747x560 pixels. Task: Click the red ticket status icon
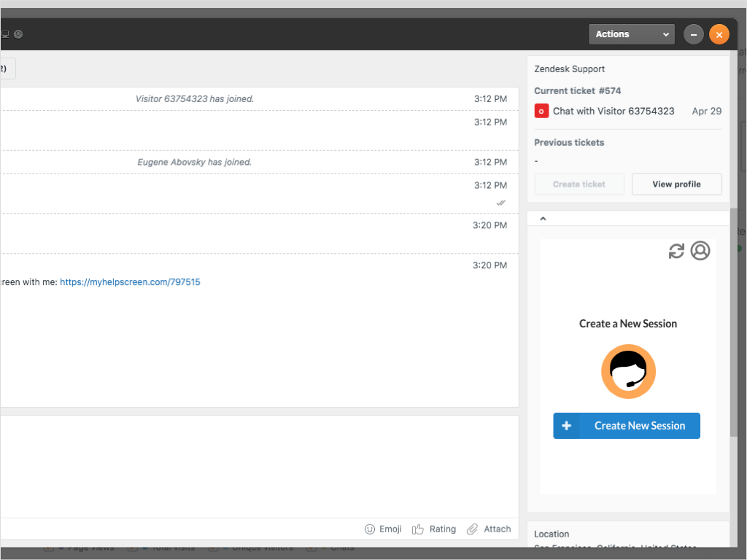[x=541, y=111]
